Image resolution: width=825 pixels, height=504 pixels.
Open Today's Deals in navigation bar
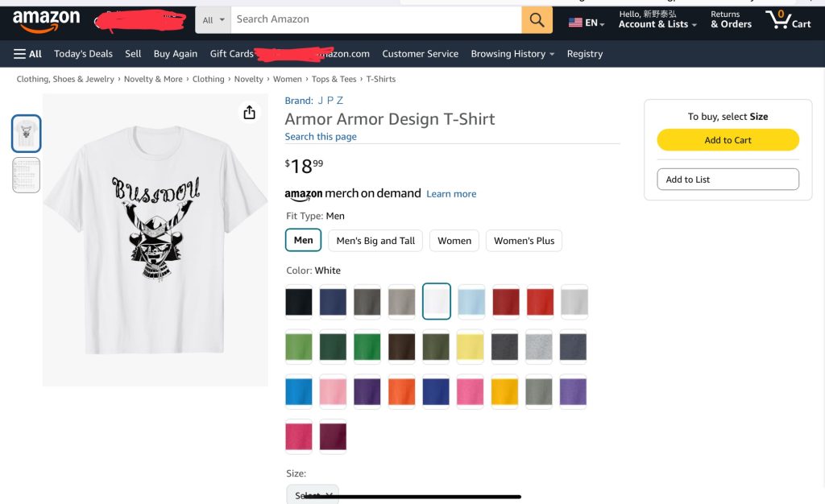pyautogui.click(x=84, y=54)
